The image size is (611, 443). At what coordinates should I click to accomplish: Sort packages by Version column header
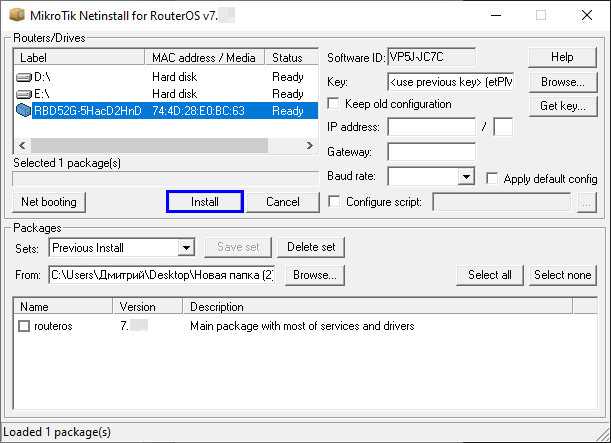[148, 307]
